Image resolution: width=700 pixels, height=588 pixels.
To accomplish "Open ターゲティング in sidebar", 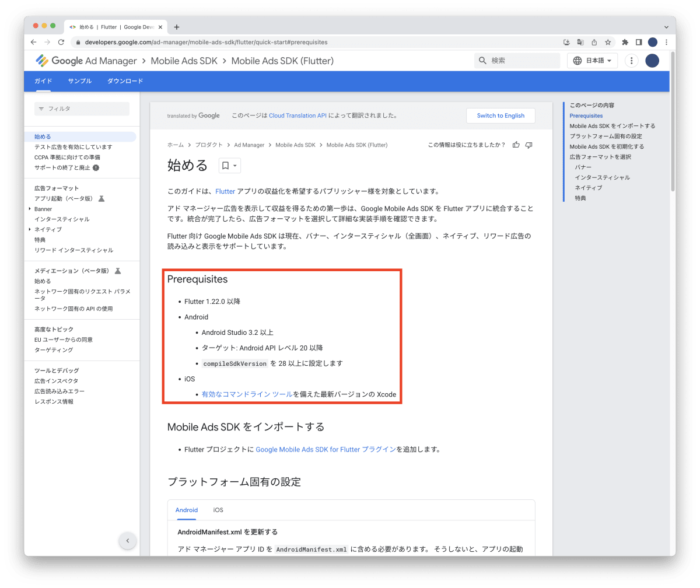I will pyautogui.click(x=54, y=350).
